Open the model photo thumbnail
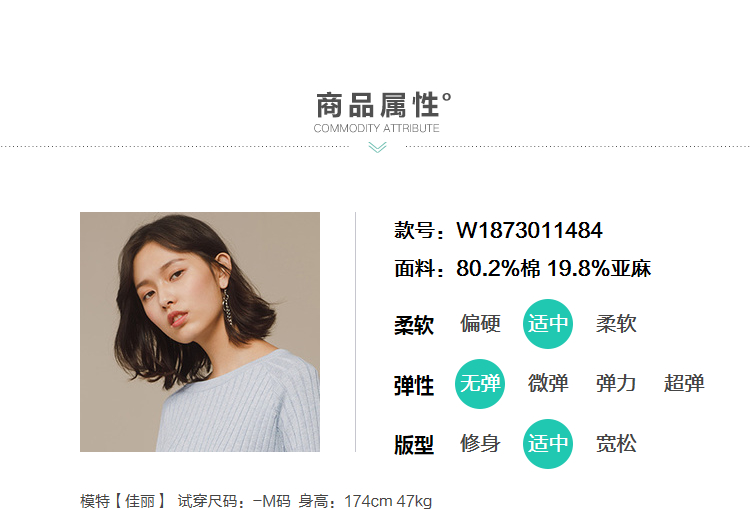This screenshot has height=510, width=750. click(x=200, y=332)
